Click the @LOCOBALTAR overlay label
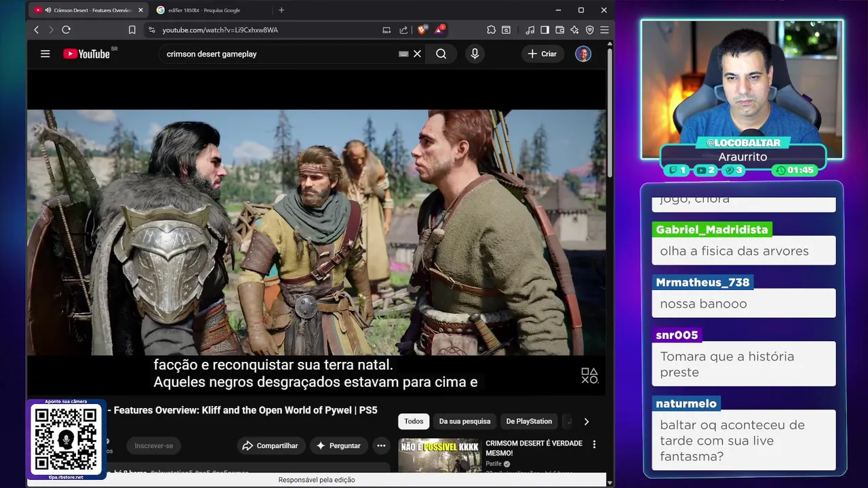Viewport: 868px width, 488px height. [743, 143]
